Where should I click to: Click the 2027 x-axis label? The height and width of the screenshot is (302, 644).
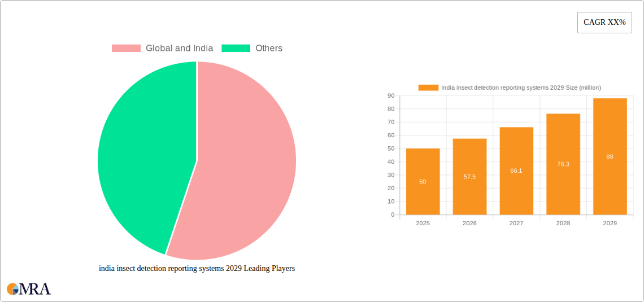(x=516, y=224)
